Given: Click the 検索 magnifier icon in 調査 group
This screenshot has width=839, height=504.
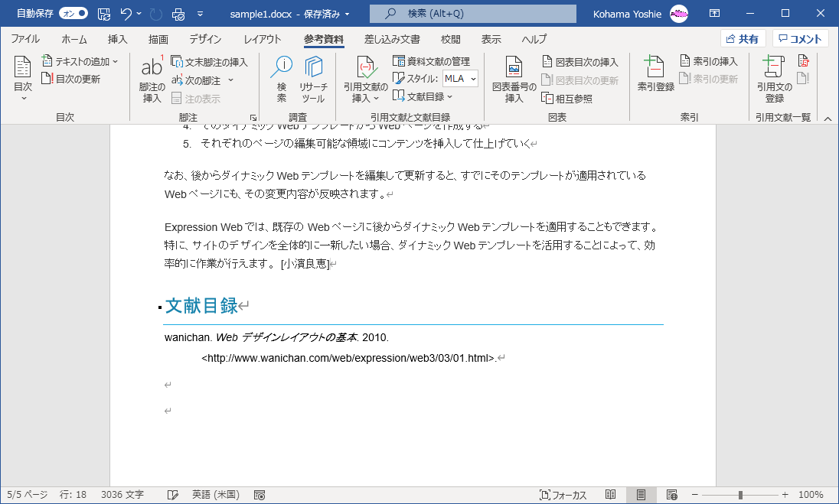Looking at the screenshot, I should coord(282,79).
